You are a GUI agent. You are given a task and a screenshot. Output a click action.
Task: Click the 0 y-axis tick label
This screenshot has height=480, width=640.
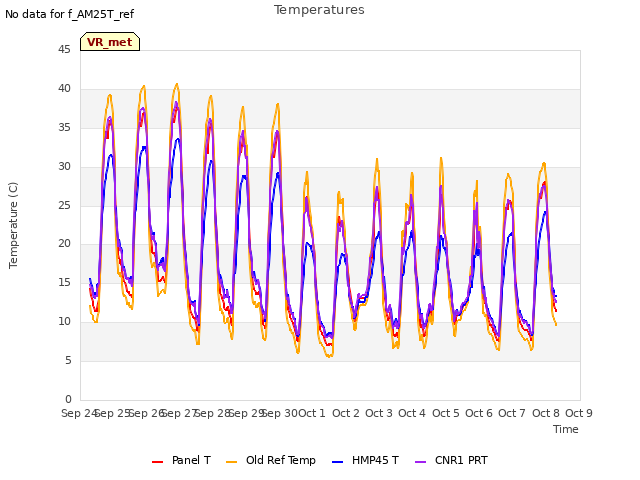tap(68, 399)
